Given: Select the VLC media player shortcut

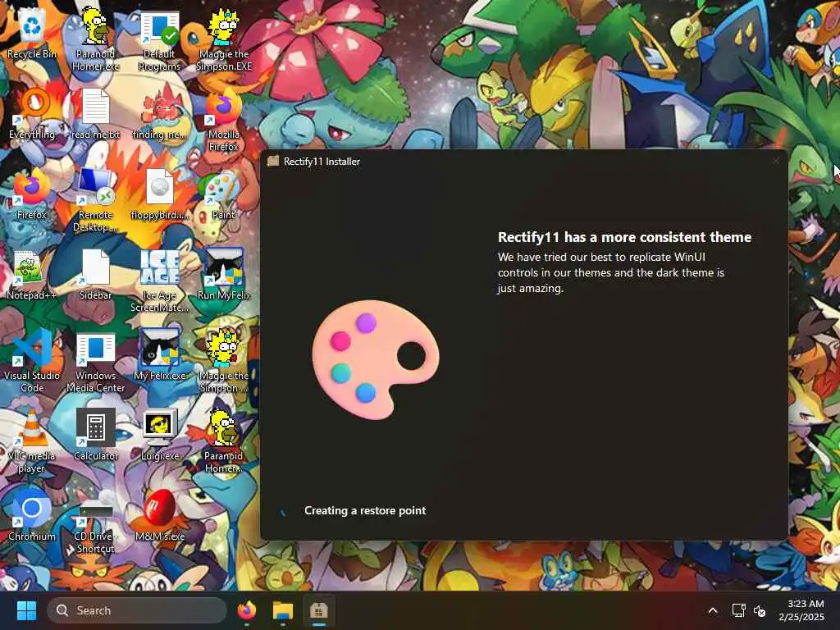Looking at the screenshot, I should click(x=32, y=441).
